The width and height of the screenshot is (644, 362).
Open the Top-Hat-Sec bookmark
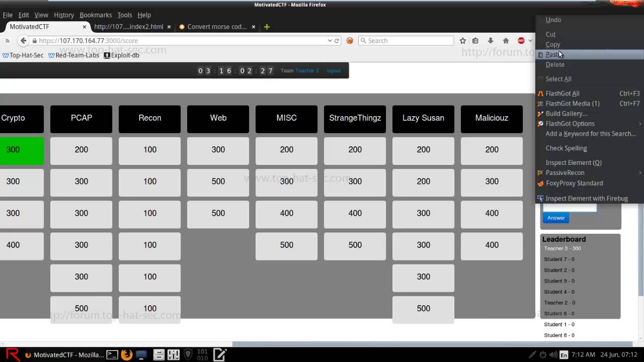[23, 55]
